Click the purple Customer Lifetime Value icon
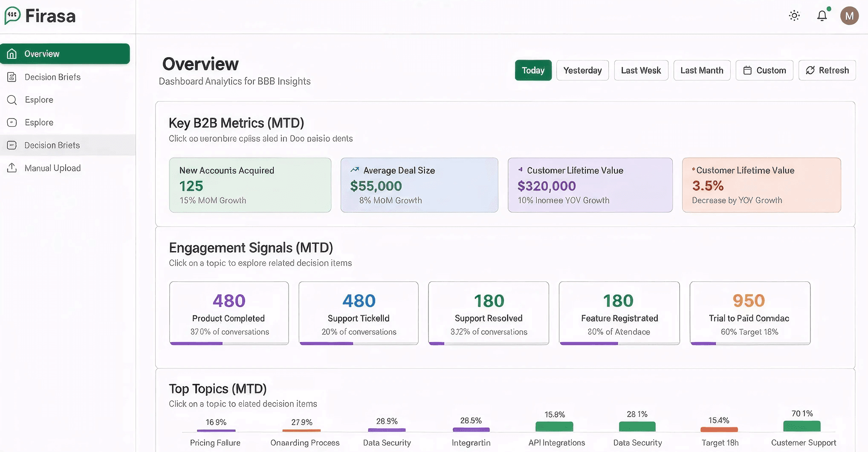868x452 pixels. pos(520,170)
